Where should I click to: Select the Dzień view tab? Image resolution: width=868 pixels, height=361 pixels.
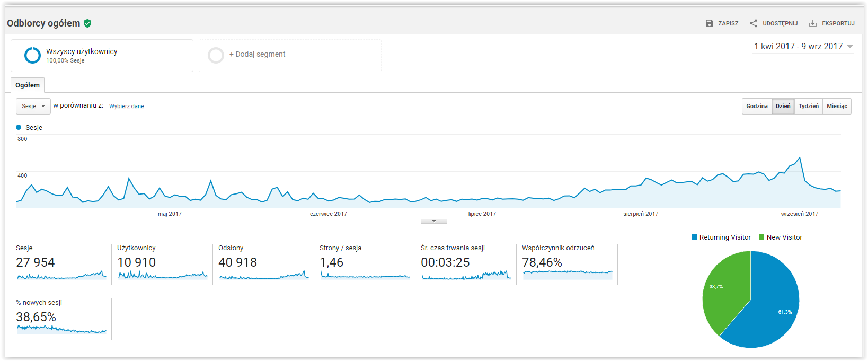pyautogui.click(x=783, y=106)
